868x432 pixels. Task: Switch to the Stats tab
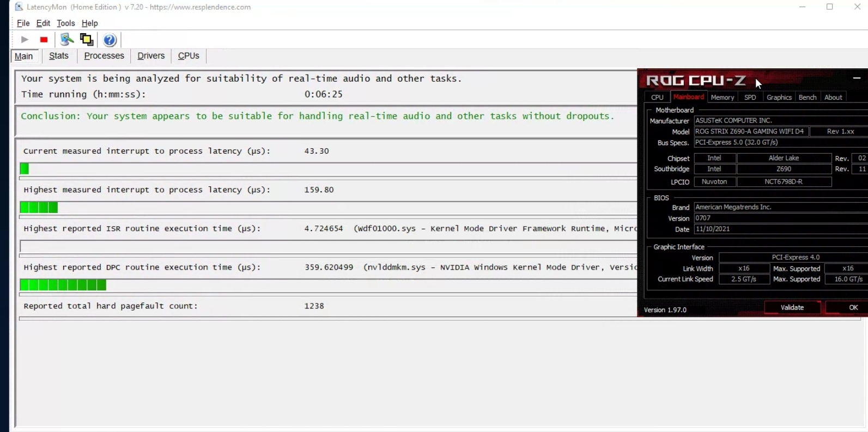click(59, 56)
